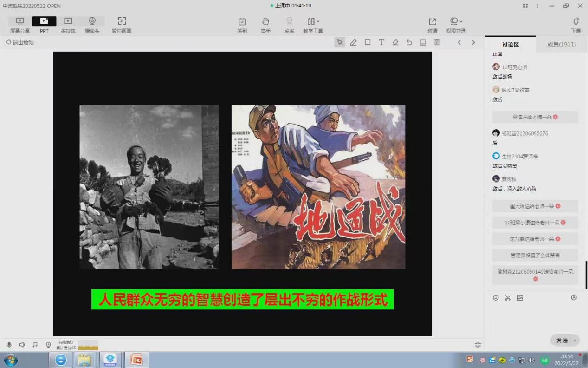Viewport: 588px width, 368px height.
Task: Select the pointer cursor annotation tool
Action: (x=340, y=42)
